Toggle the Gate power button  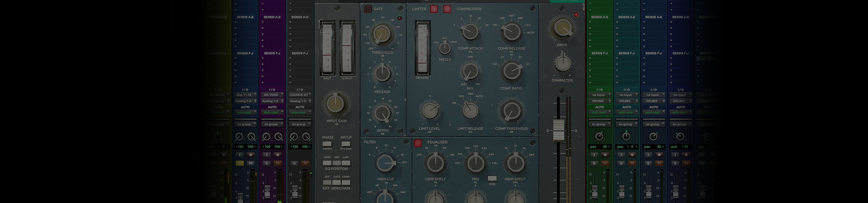coord(368,9)
